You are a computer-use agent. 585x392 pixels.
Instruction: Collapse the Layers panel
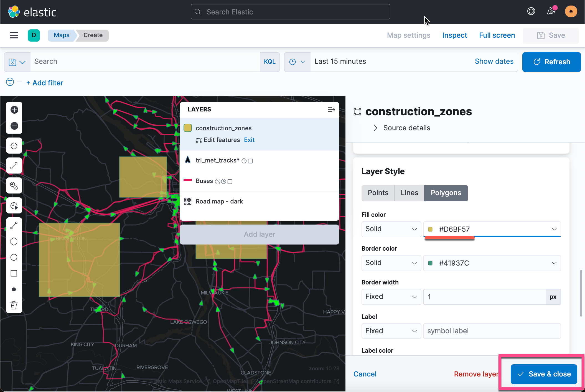click(331, 110)
